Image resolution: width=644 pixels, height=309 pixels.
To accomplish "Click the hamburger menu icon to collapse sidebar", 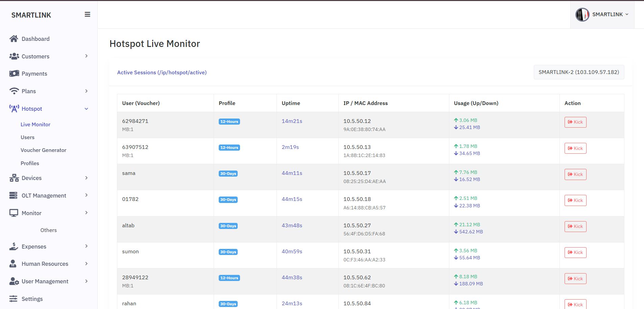I will 87,15.
